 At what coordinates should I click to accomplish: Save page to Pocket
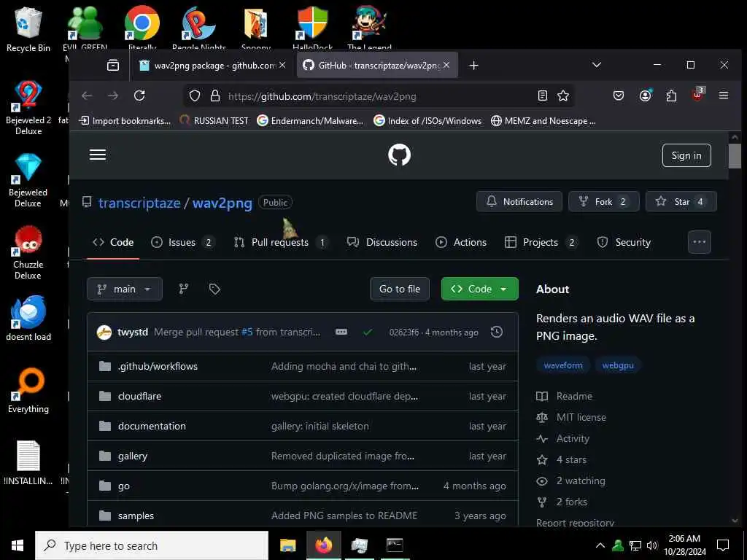tap(619, 96)
